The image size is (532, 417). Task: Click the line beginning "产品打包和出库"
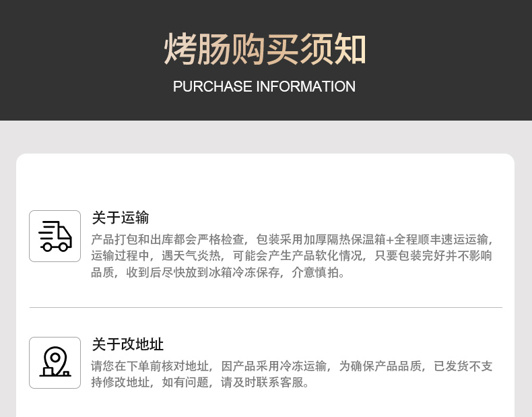pyautogui.click(x=292, y=239)
